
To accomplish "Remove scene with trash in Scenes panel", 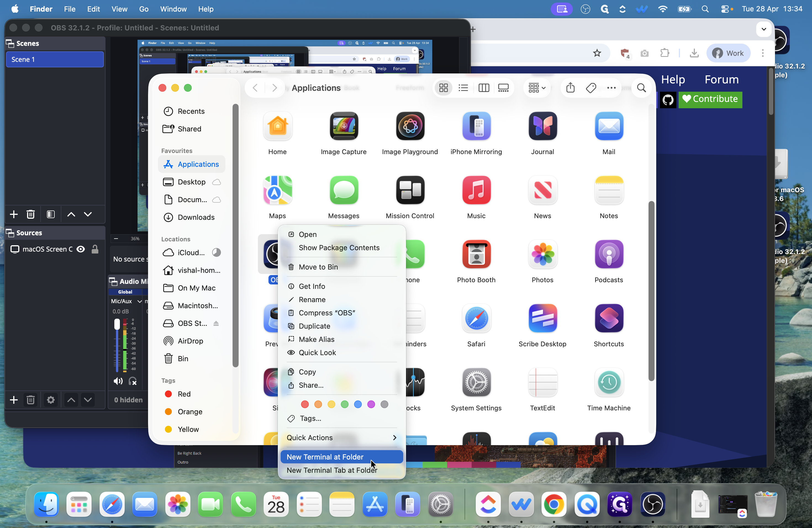I will [x=30, y=214].
